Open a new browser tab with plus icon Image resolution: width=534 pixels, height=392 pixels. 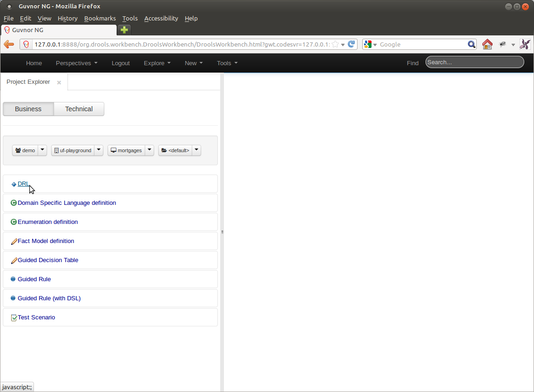point(124,30)
